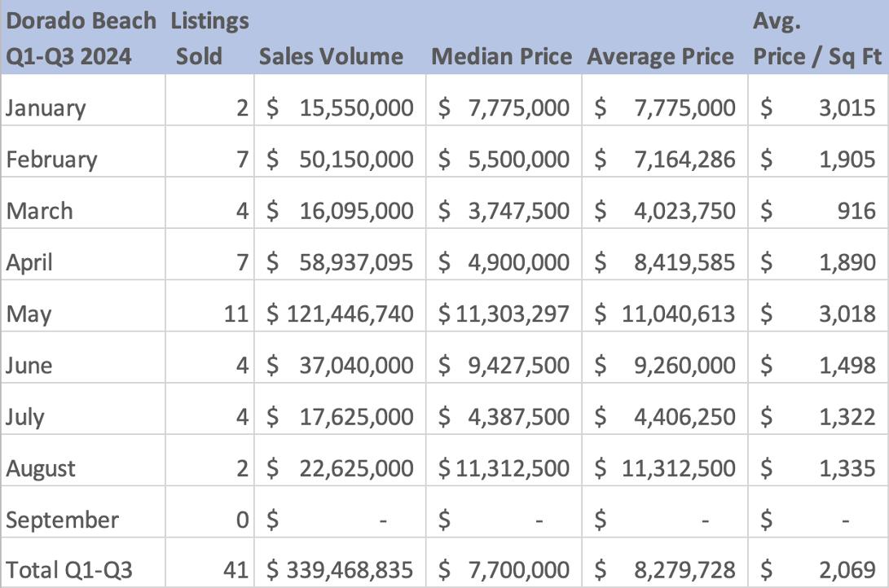The width and height of the screenshot is (889, 588).
Task: Click August average price cell
Action: tap(664, 468)
